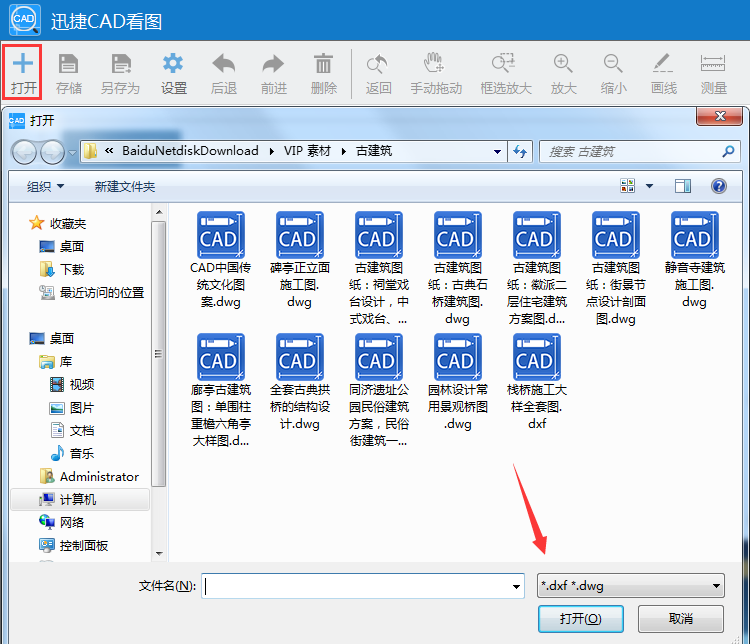Expand breadcrumb arrow after BaiduNetdiskDownload
The width and height of the screenshot is (750, 644).
pos(272,152)
